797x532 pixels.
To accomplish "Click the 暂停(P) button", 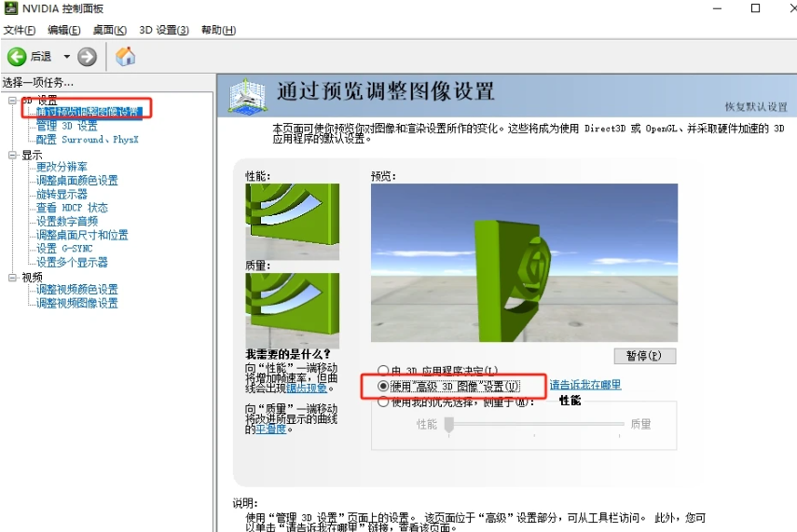I will (644, 356).
